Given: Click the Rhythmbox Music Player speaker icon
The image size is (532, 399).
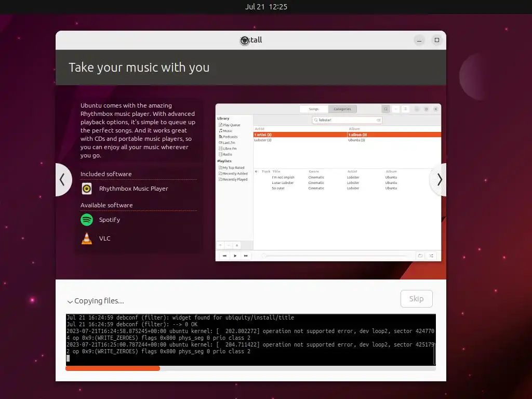Looking at the screenshot, I should pos(87,189).
